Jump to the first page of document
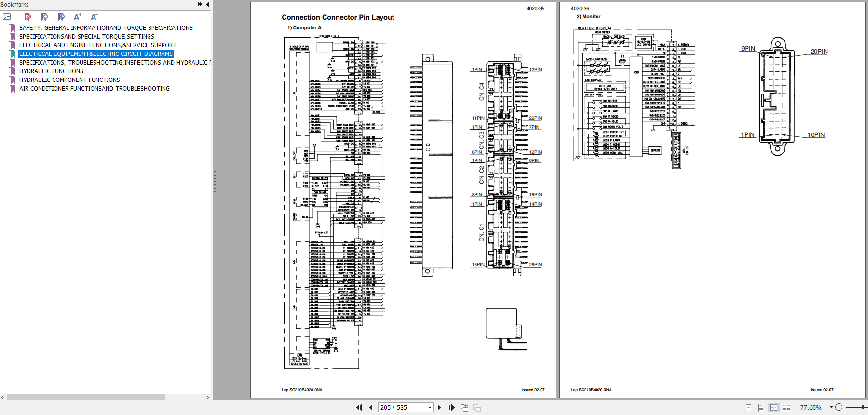The image size is (868, 415). (359, 407)
